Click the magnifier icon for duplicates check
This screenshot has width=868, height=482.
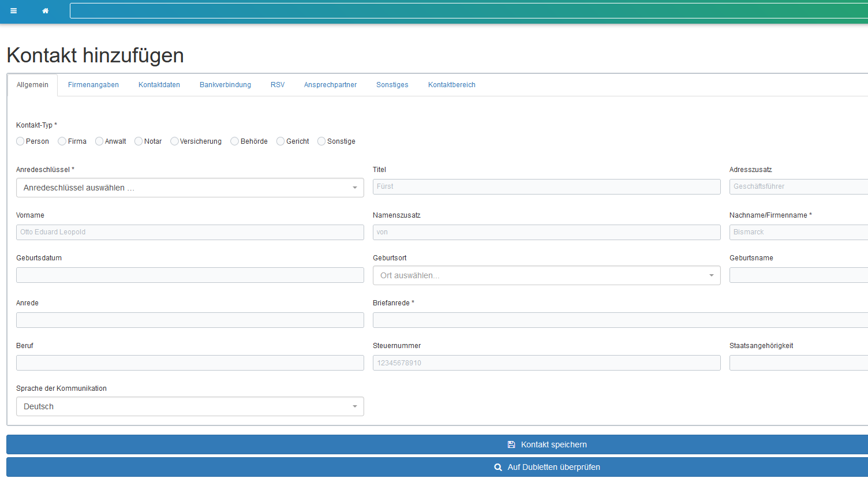coord(498,467)
